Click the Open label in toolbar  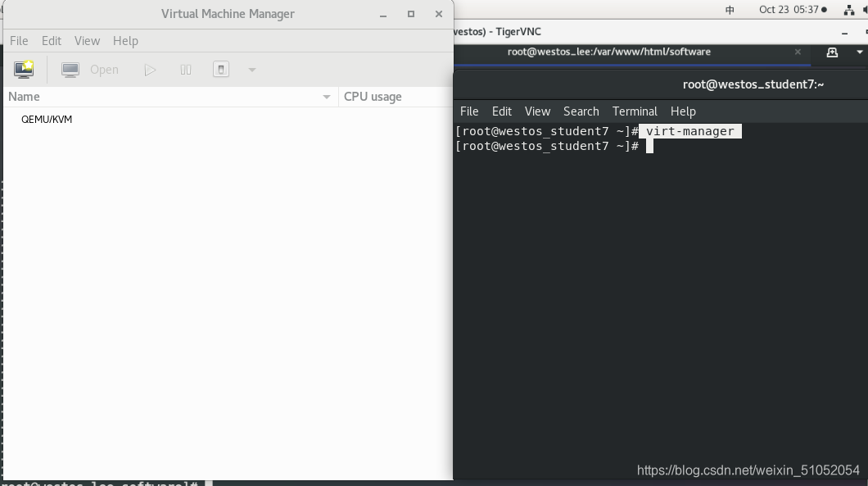pyautogui.click(x=104, y=70)
